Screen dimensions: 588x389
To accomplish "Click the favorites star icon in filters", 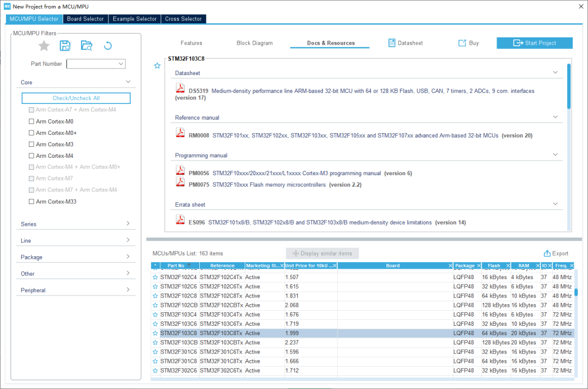I will [44, 46].
